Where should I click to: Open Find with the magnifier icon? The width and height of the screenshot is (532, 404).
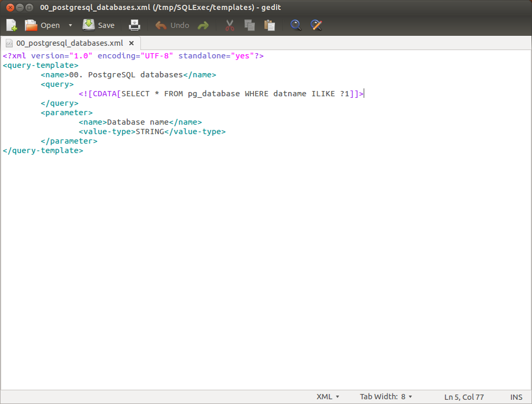pyautogui.click(x=296, y=25)
